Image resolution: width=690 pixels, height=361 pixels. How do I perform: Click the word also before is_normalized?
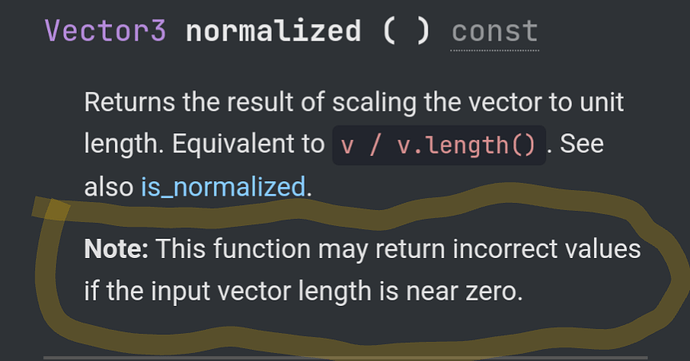pos(109,187)
